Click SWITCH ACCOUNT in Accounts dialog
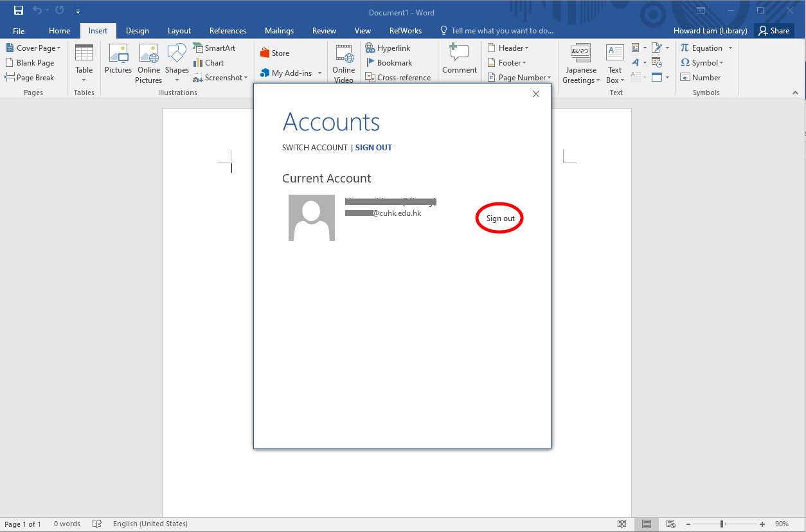The image size is (806, 532). [315, 148]
